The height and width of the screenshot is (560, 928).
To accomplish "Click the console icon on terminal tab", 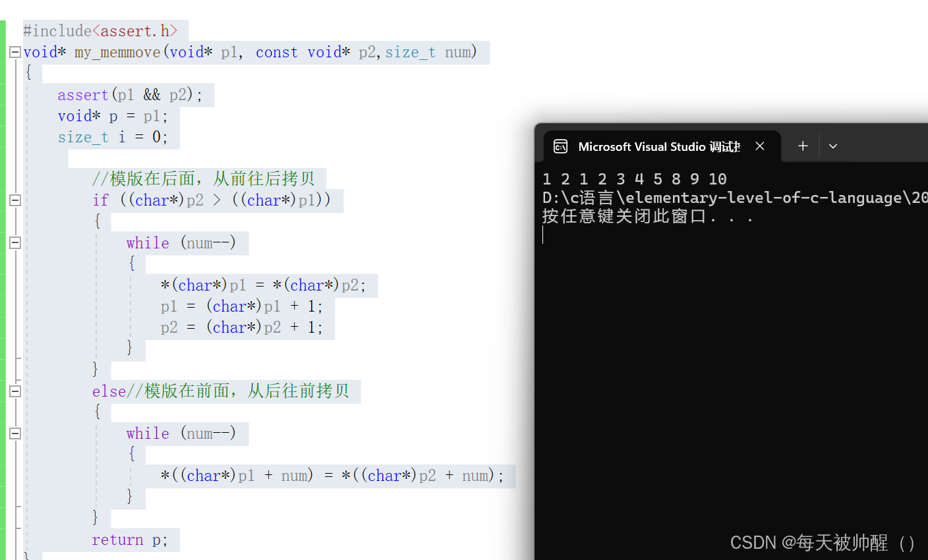I will click(560, 146).
